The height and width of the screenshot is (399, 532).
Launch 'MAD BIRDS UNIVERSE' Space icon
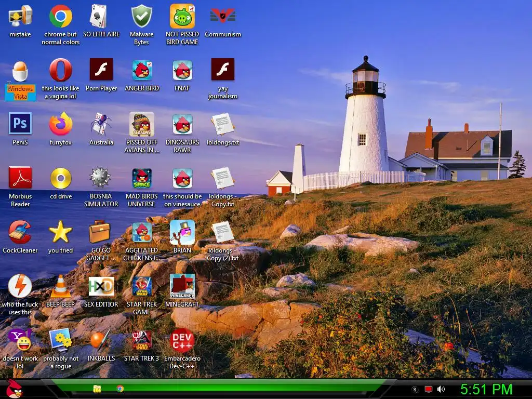[x=141, y=178]
